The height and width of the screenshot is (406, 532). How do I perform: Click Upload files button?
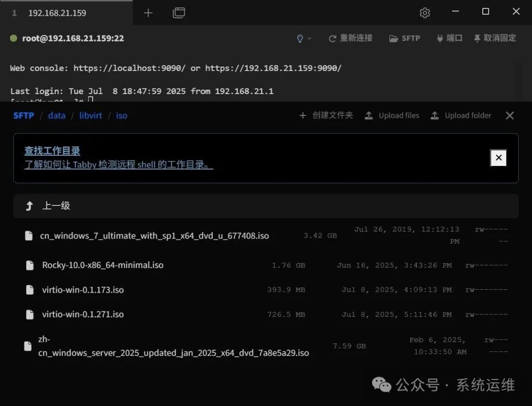click(x=392, y=115)
